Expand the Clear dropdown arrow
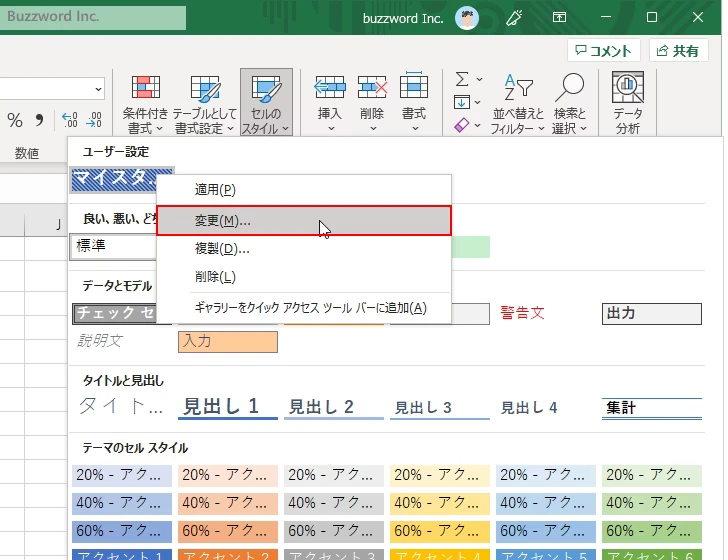 tap(478, 125)
